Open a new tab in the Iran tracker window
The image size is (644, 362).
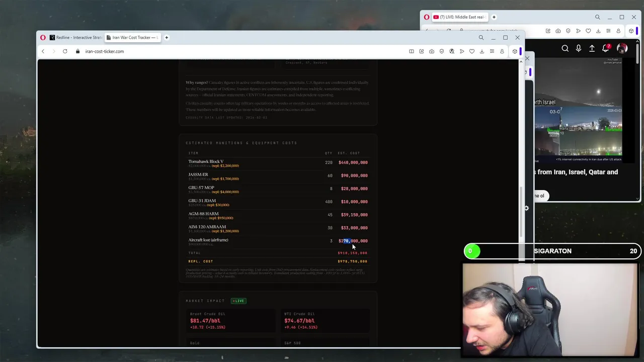click(x=167, y=37)
